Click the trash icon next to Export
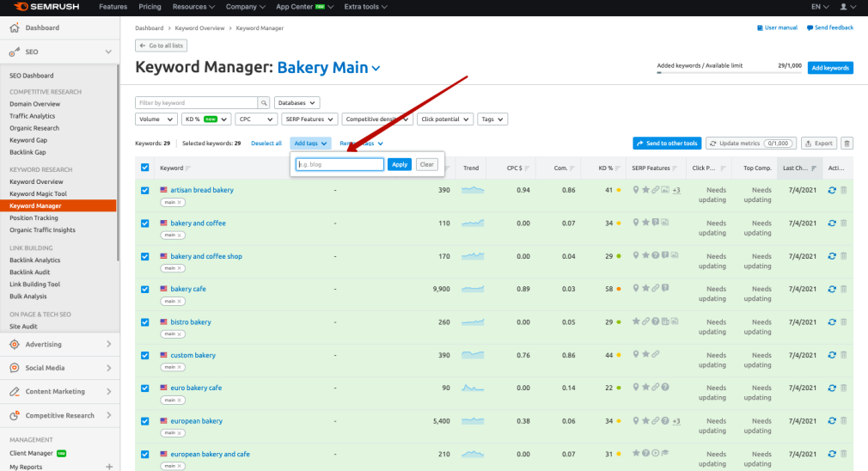This screenshot has width=868, height=471. coord(847,144)
